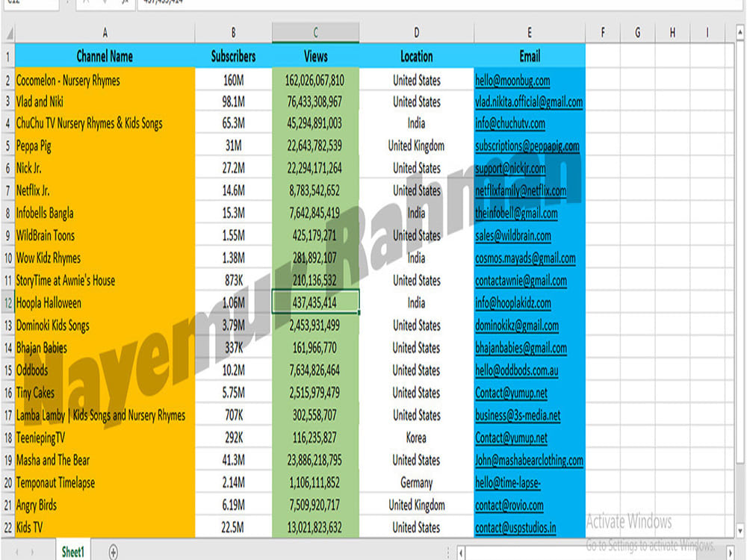Screen dimensions: 747x560
Task: Click vertical scrollbar up arrow
Action: pyautogui.click(x=740, y=32)
